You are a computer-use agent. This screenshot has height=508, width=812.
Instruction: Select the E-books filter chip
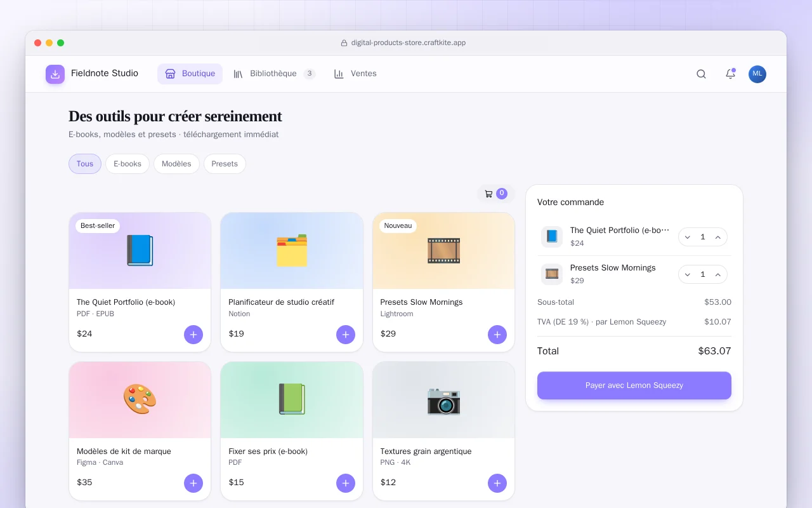click(128, 164)
